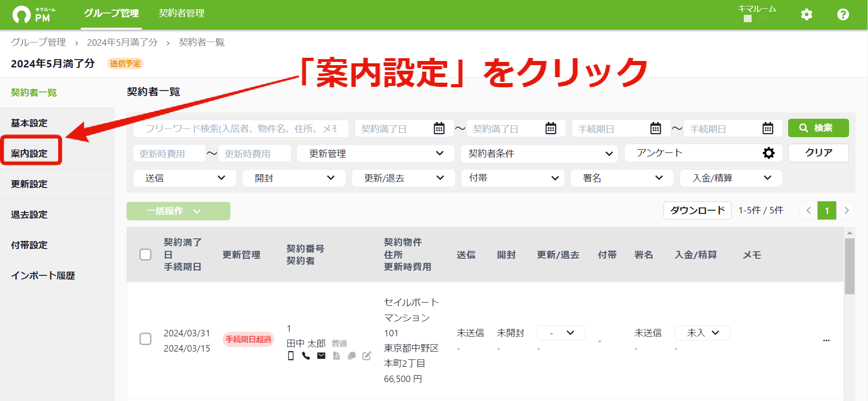This screenshot has height=401, width=868.
Task: Click the mobile phone icon for 田中 太郎
Action: 291,356
